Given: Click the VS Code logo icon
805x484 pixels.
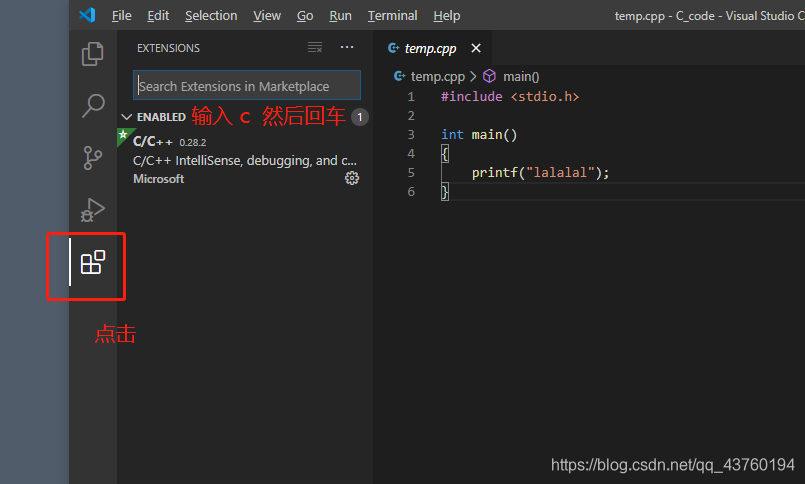Looking at the screenshot, I should point(87,15).
